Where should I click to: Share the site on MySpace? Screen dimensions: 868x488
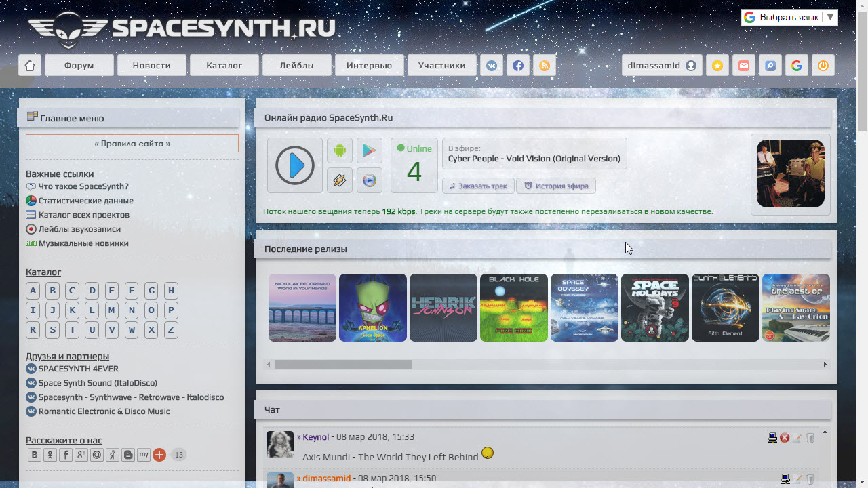(x=144, y=455)
